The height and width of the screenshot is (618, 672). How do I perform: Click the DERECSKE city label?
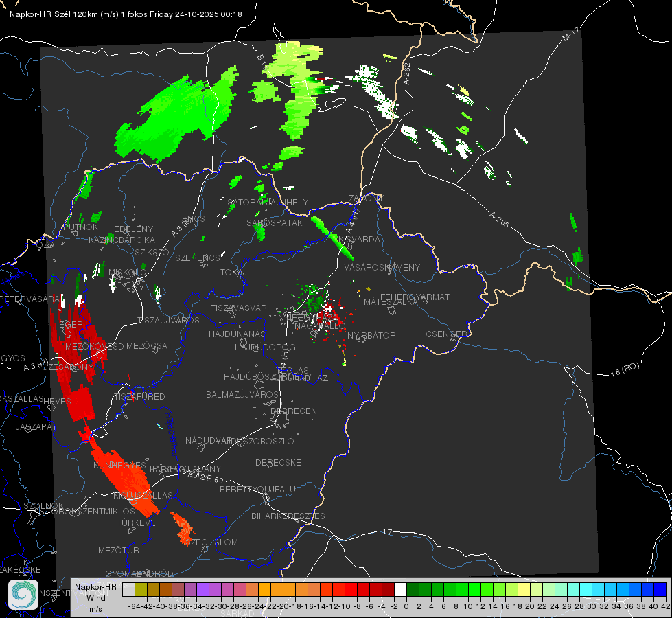(x=278, y=463)
